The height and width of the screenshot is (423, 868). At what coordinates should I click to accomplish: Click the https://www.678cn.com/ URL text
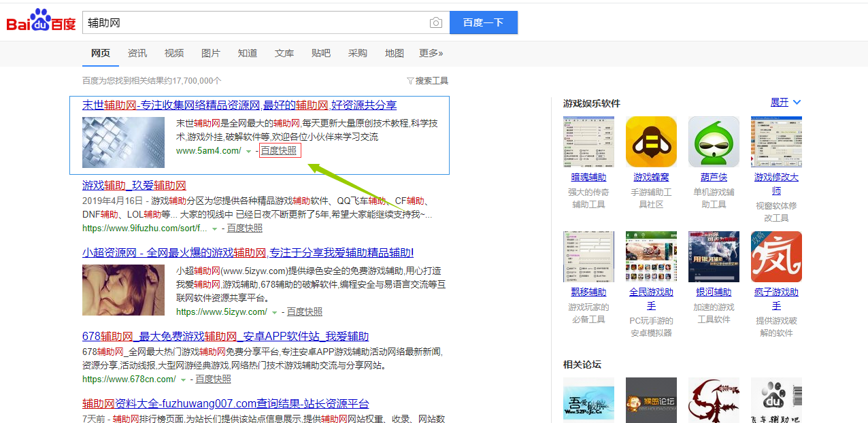[x=129, y=379]
